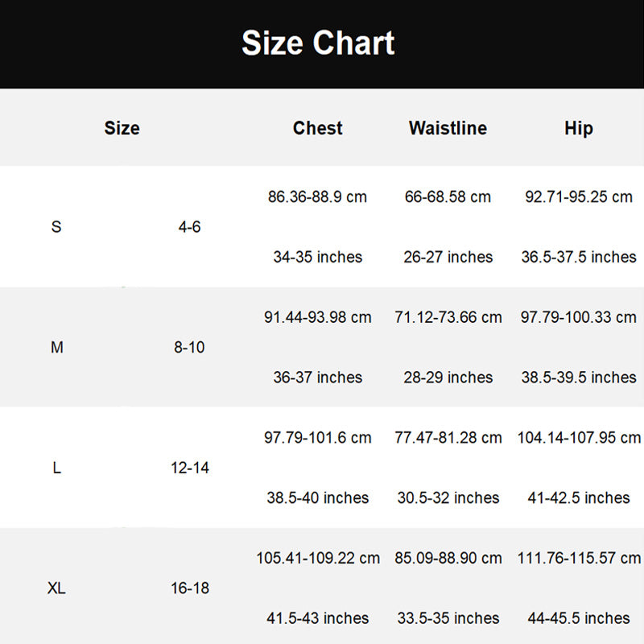This screenshot has height=644, width=644.
Task: Select the 26-27 inches waistline value
Action: click(x=448, y=257)
